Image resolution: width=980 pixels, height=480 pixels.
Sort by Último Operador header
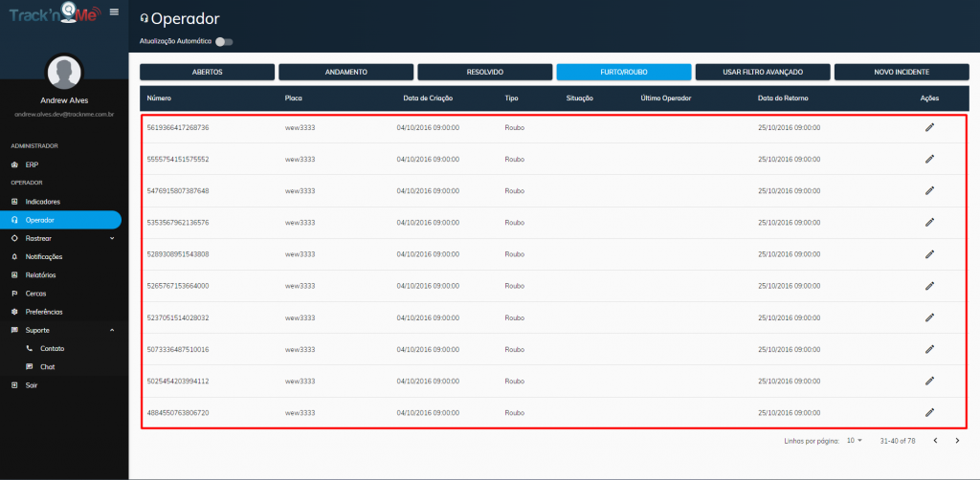(x=666, y=98)
